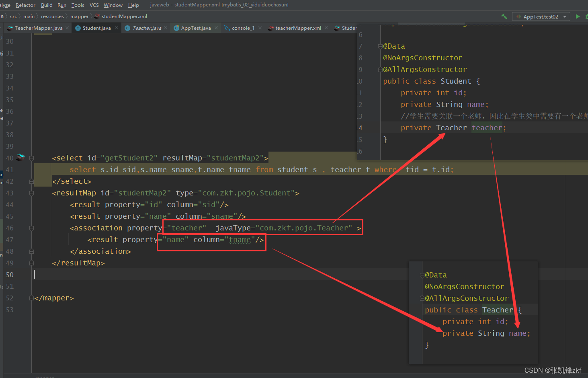Click column value "tname" on line 47

click(240, 240)
